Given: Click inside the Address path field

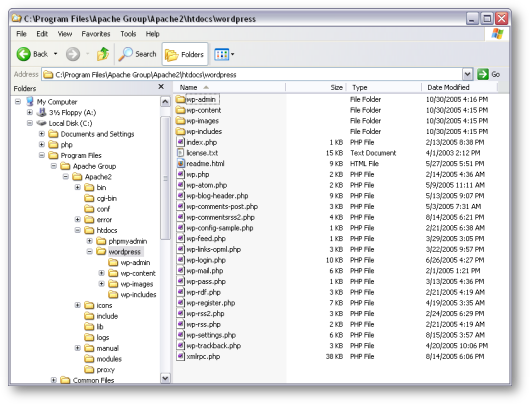Looking at the screenshot, I should point(252,74).
